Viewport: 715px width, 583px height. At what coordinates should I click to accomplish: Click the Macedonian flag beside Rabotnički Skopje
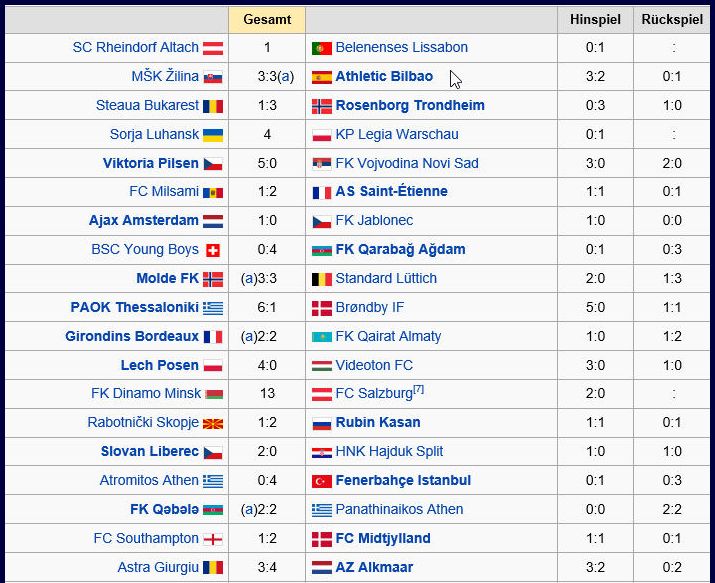[x=212, y=424]
